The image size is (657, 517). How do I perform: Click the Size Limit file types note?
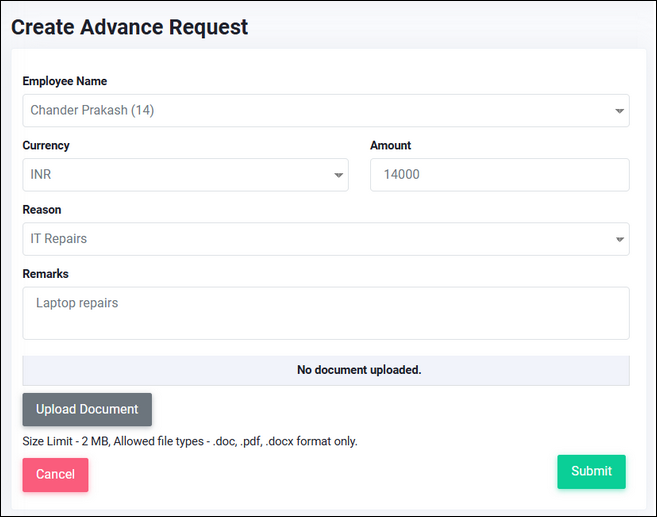coord(190,441)
